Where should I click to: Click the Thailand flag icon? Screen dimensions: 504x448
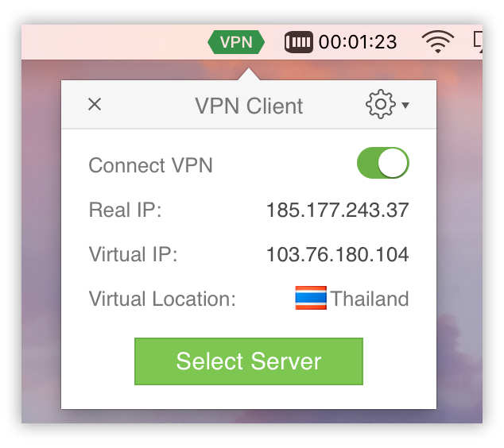(311, 298)
